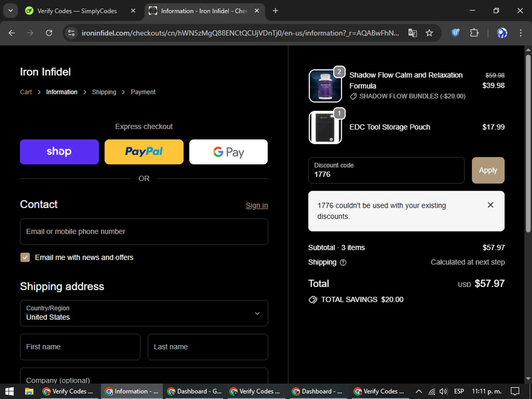Screen dimensions: 532x399
Task: Apply the discount code
Action: tap(488, 170)
